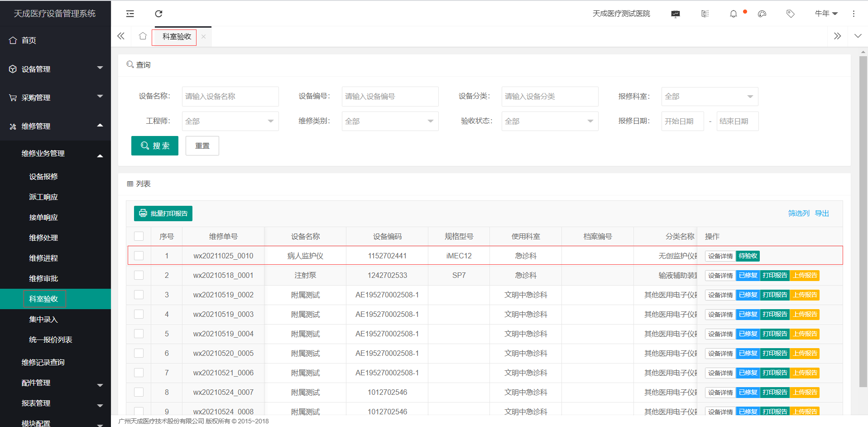Focus the 设备分类 input field
868x427 pixels.
[550, 97]
